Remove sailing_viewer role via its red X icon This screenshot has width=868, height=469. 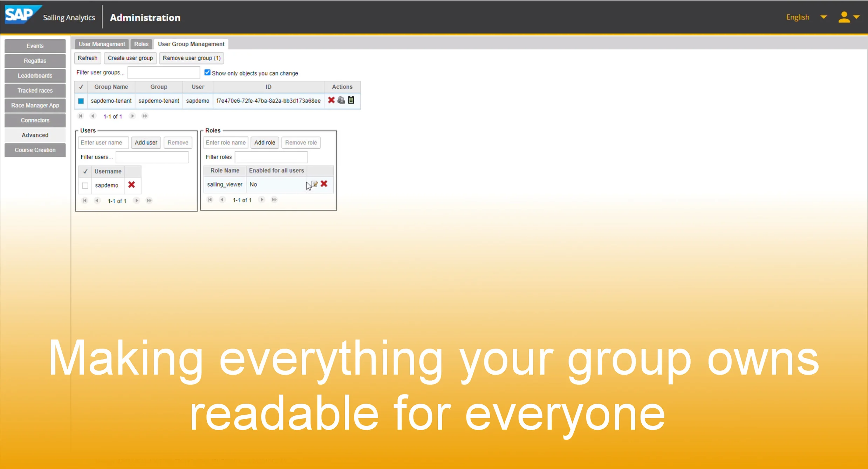click(324, 184)
